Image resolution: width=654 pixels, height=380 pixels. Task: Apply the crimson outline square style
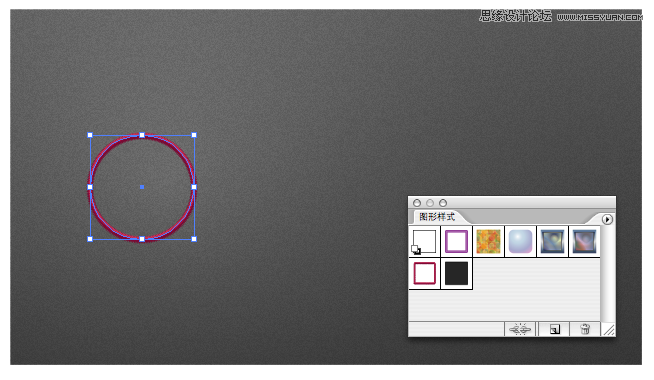[424, 274]
